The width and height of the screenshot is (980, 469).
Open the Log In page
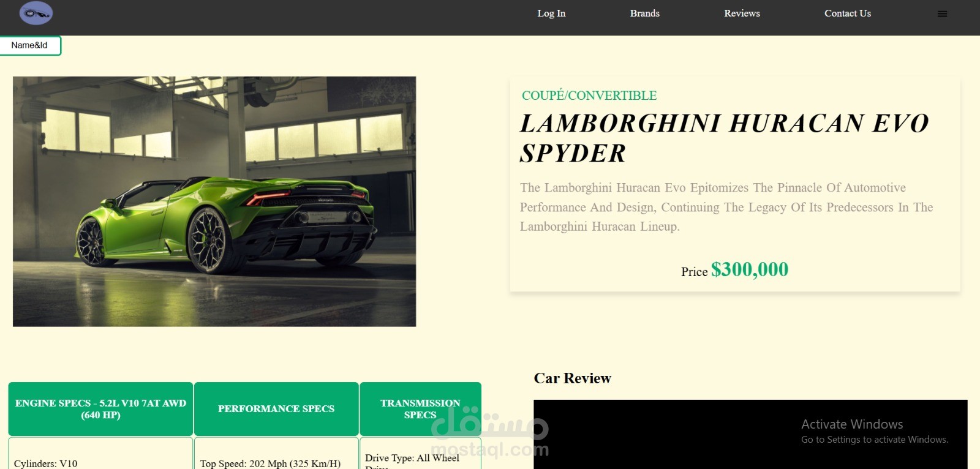tap(551, 13)
